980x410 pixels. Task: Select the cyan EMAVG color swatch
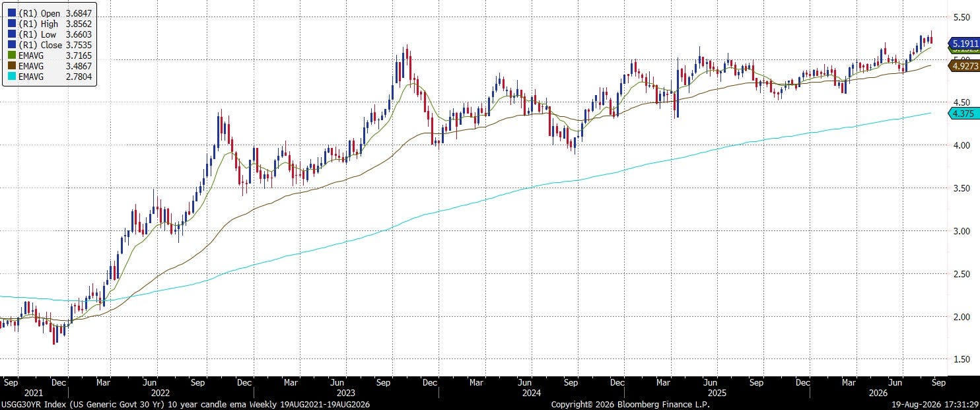click(12, 77)
